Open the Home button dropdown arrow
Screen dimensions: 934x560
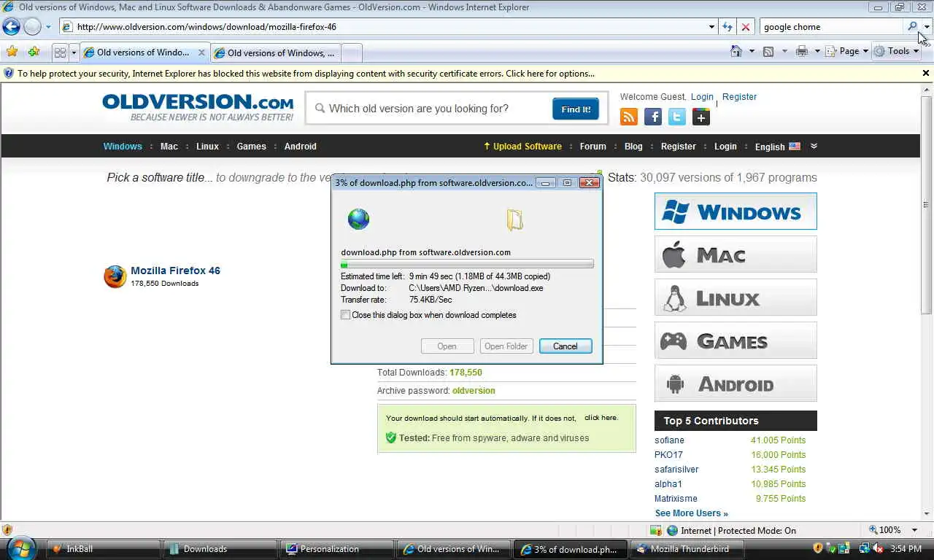752,51
